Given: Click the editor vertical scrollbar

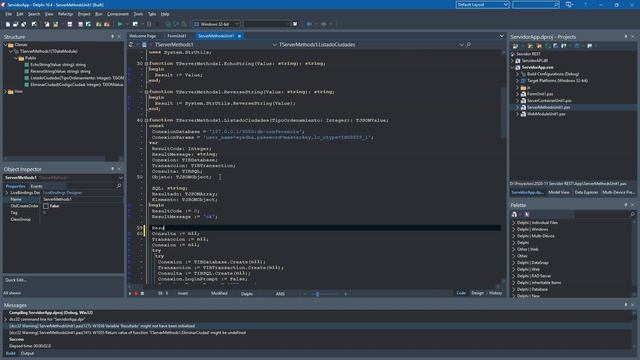Looking at the screenshot, I should [x=503, y=114].
